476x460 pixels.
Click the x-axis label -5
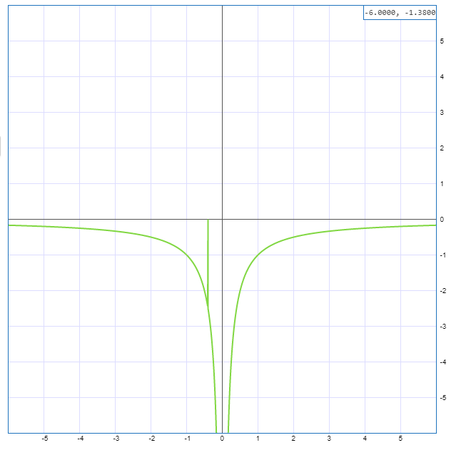coord(44,438)
